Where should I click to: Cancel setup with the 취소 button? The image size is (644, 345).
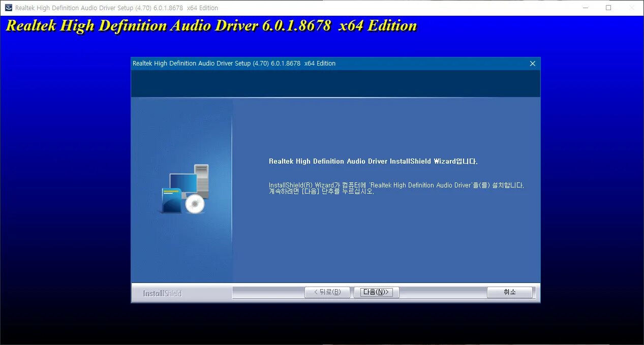pyautogui.click(x=510, y=292)
